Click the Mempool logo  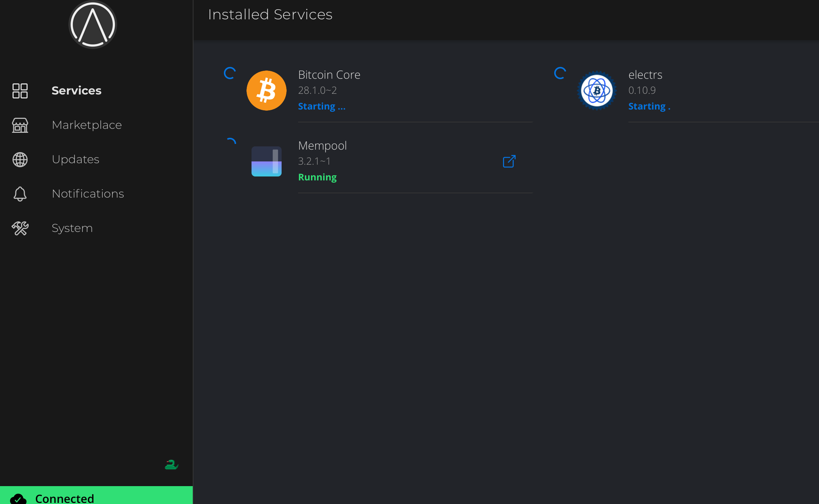(x=267, y=161)
